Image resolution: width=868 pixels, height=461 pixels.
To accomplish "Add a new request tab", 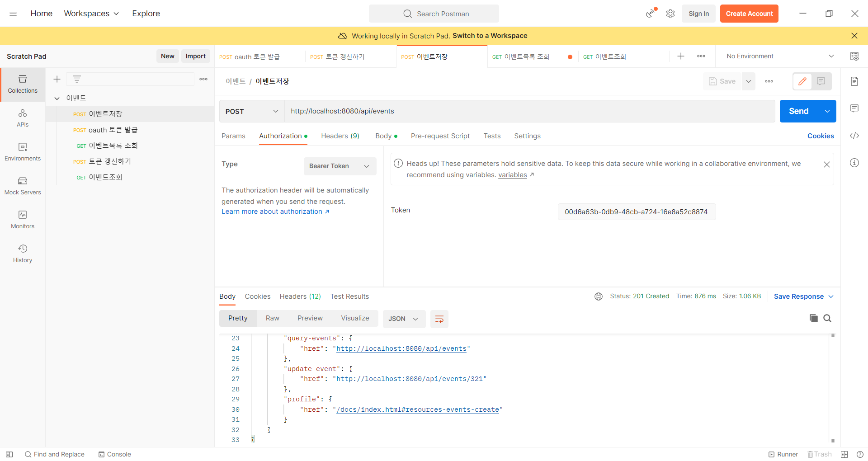I will [681, 56].
